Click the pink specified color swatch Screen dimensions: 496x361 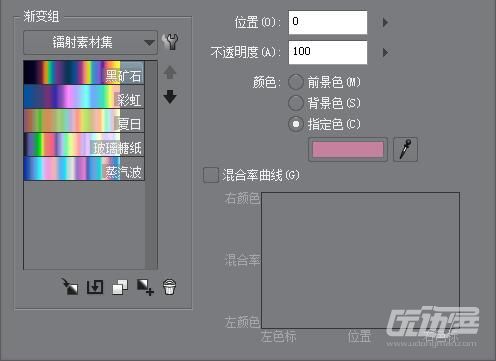(x=348, y=149)
